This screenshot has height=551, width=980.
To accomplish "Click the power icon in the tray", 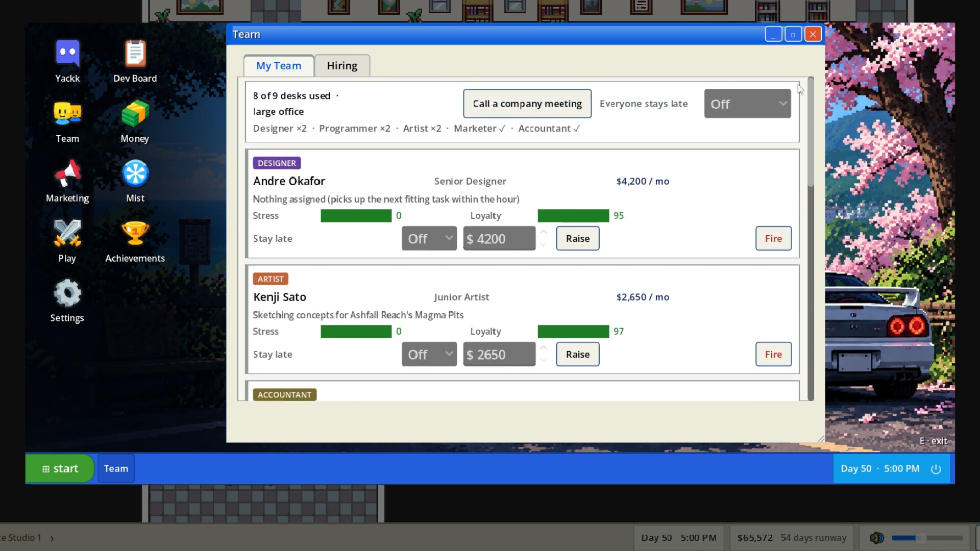I will 936,469.
